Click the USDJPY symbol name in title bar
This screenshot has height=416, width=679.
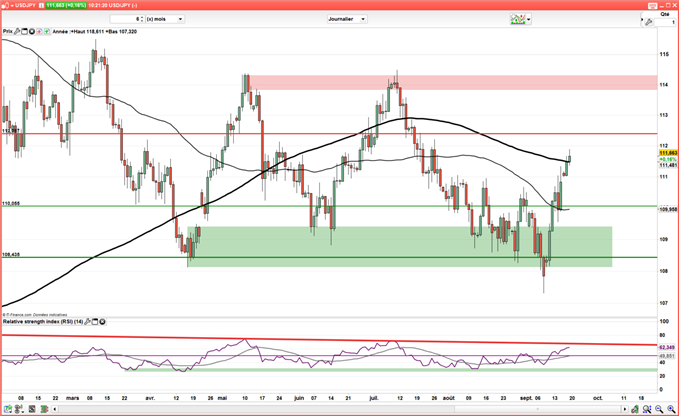(26, 5)
